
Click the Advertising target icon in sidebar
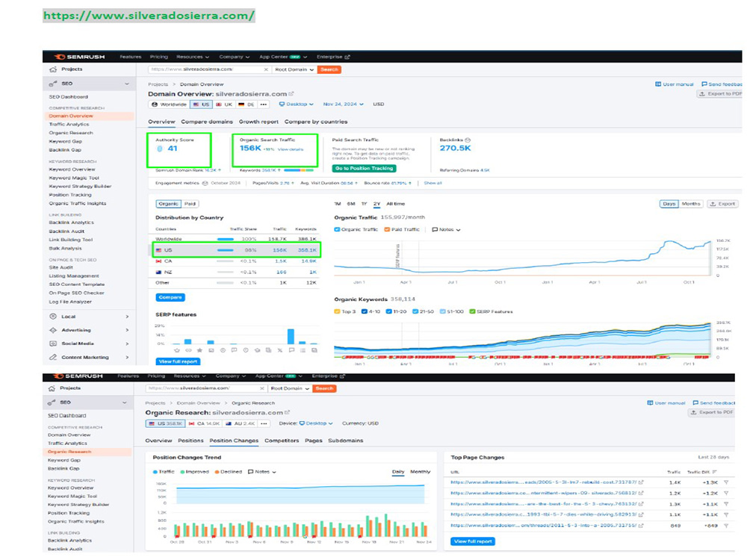tap(53, 330)
